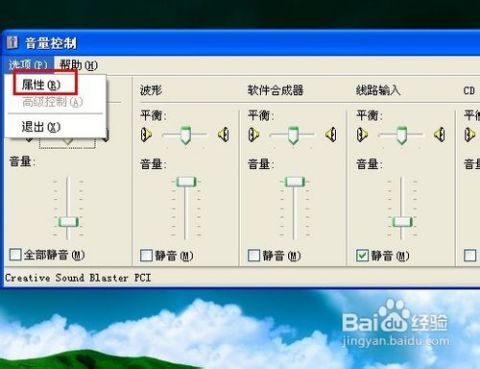Click the 音量控制 window title text

click(51, 43)
